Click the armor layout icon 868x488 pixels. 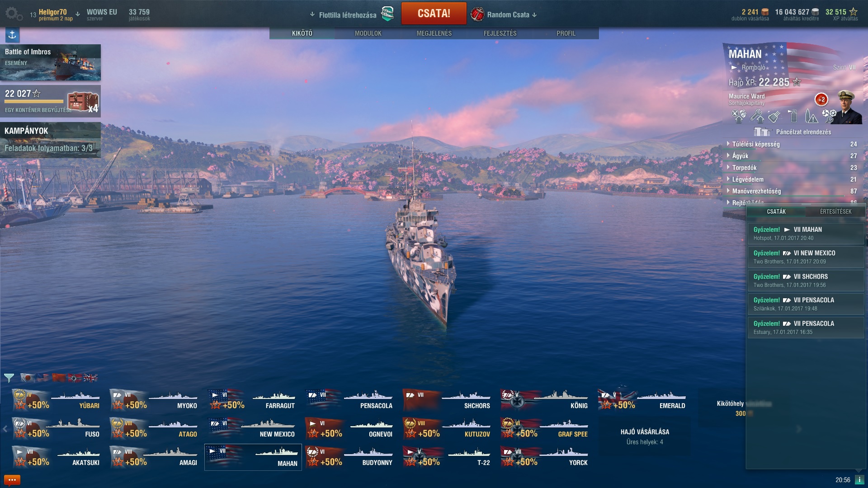pyautogui.click(x=763, y=132)
